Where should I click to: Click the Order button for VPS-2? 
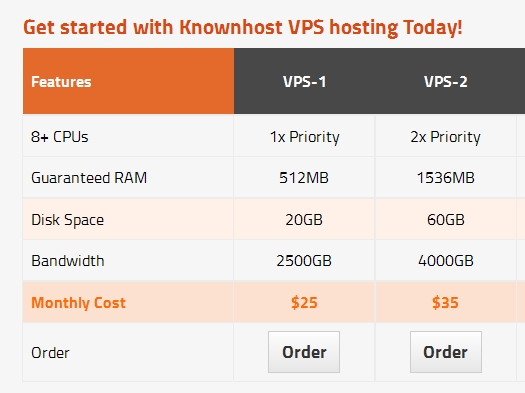click(446, 352)
